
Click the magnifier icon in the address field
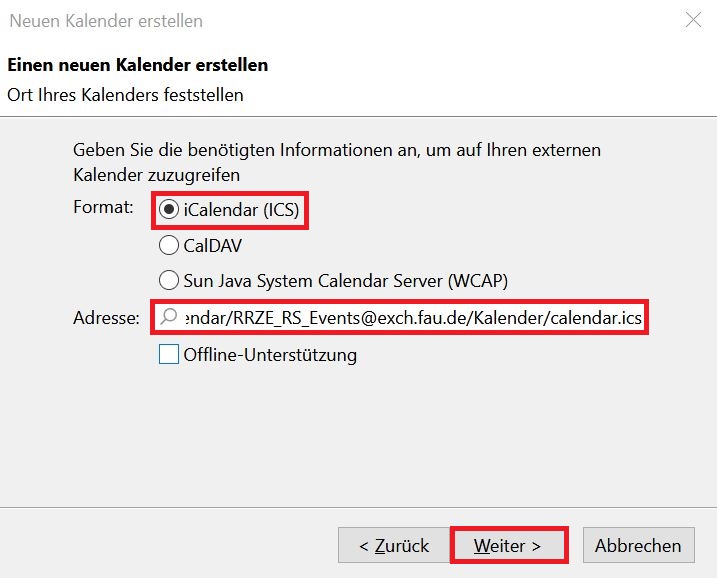pyautogui.click(x=169, y=318)
